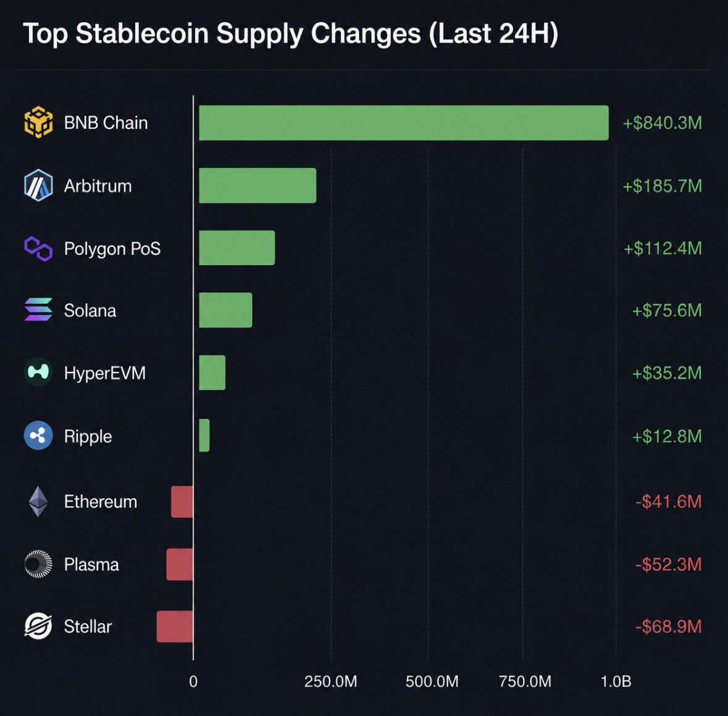Click the +$840.3M value label

662,123
